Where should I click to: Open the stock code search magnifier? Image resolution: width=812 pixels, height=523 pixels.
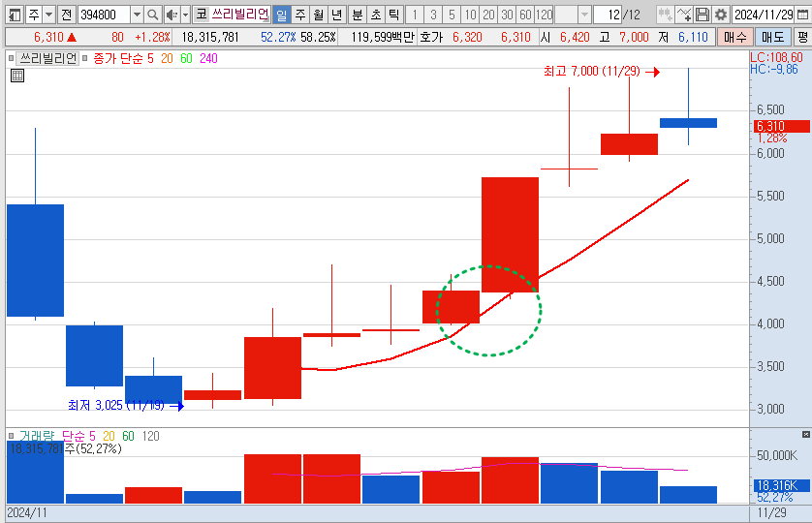pyautogui.click(x=152, y=15)
